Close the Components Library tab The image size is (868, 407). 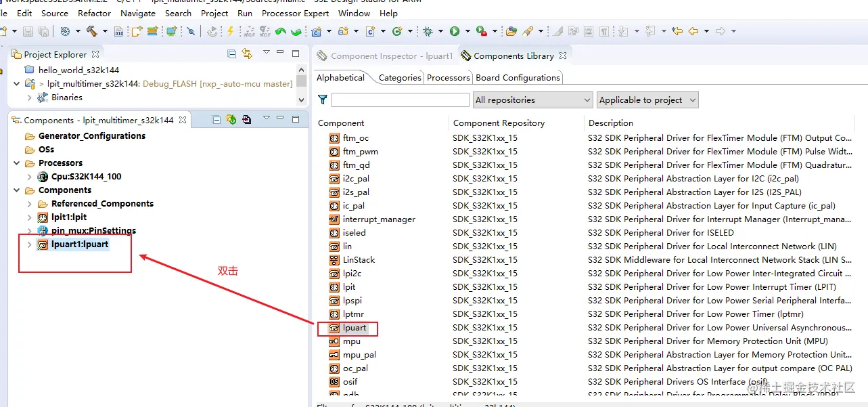563,56
